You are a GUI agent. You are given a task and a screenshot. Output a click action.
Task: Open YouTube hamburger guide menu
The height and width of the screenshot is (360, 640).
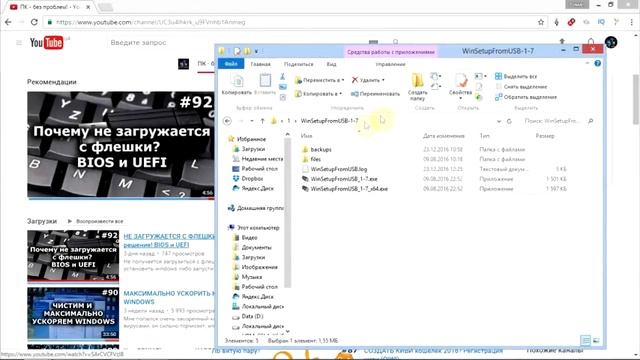click(x=19, y=42)
